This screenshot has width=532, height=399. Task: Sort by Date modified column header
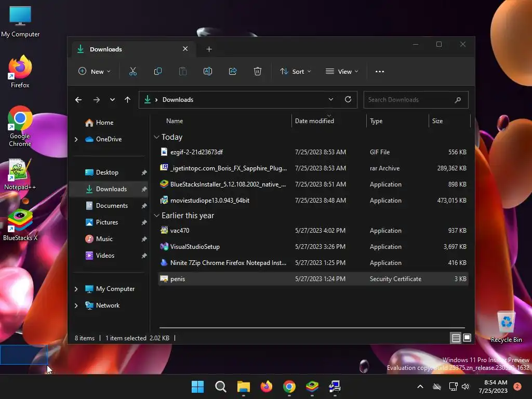tap(314, 121)
